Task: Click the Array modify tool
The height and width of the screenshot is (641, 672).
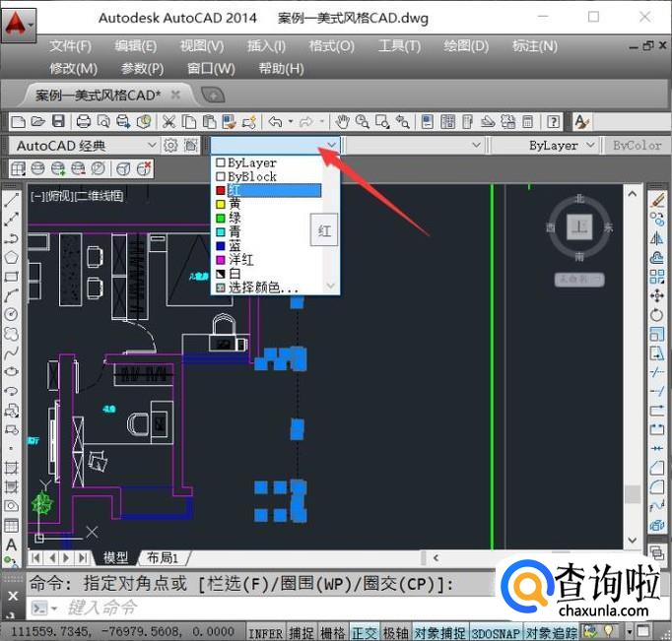Action: pyautogui.click(x=657, y=277)
